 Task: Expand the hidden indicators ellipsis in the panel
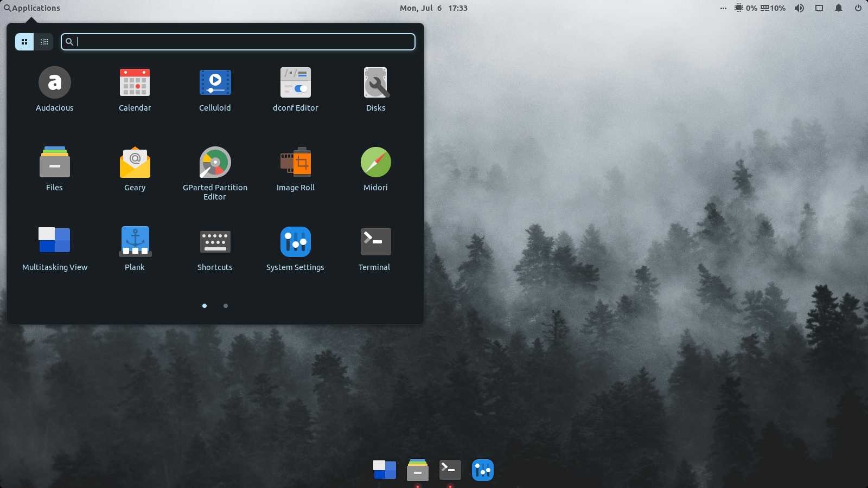(x=723, y=8)
